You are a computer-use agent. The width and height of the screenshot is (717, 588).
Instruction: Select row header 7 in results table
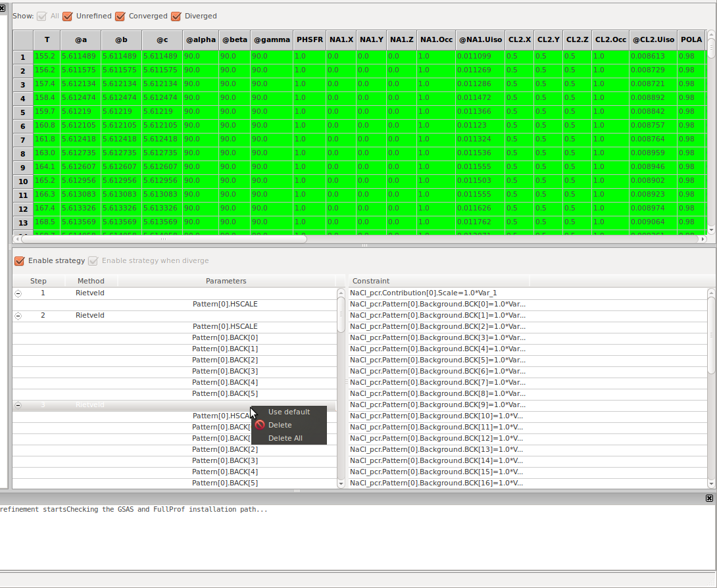pos(23,139)
